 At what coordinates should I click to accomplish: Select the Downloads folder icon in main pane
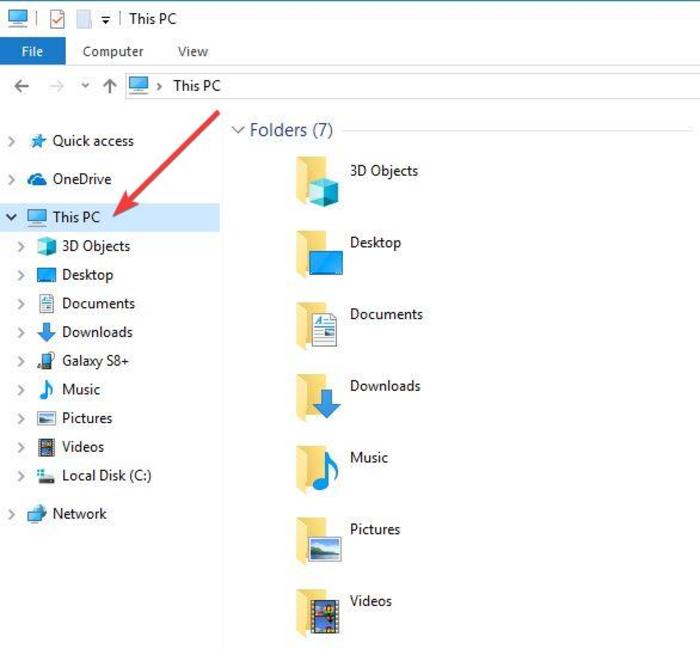[x=318, y=398]
